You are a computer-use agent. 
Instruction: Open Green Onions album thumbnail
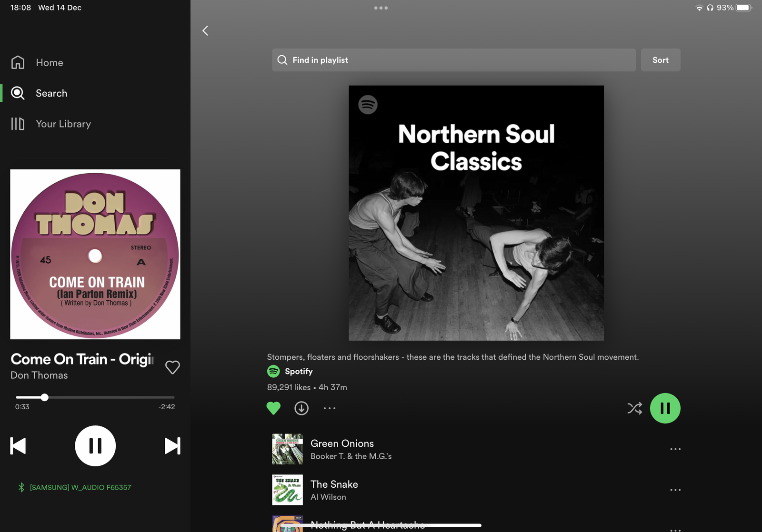pos(287,449)
